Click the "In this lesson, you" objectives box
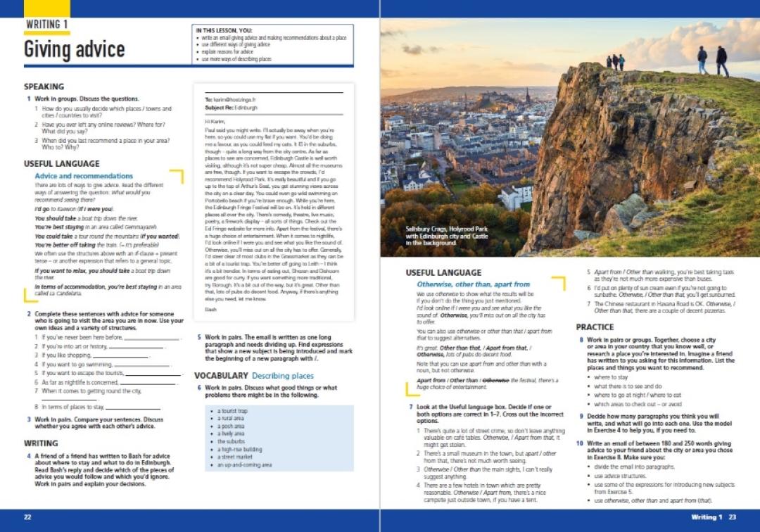 point(273,45)
